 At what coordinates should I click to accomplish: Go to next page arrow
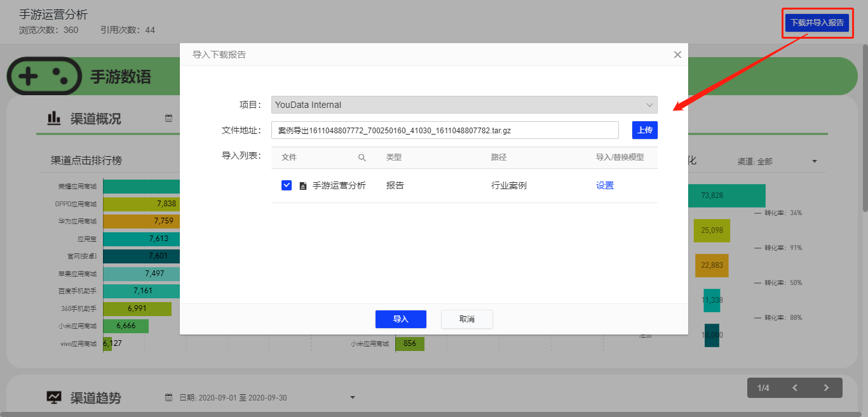click(826, 388)
